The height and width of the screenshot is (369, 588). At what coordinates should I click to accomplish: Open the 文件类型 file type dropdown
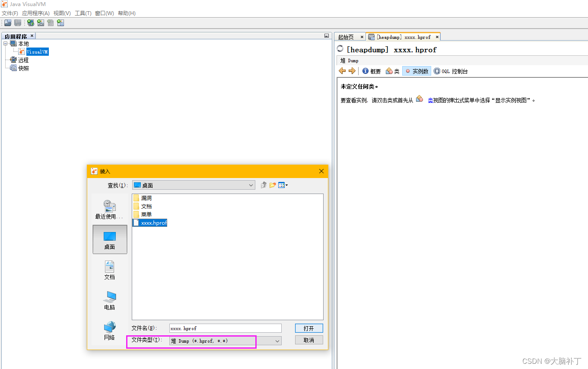[x=225, y=341]
